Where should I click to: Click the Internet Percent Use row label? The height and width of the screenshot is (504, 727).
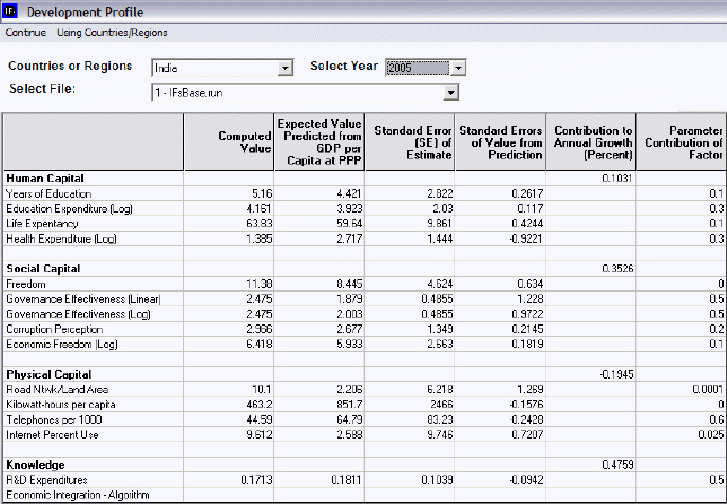coord(50,435)
